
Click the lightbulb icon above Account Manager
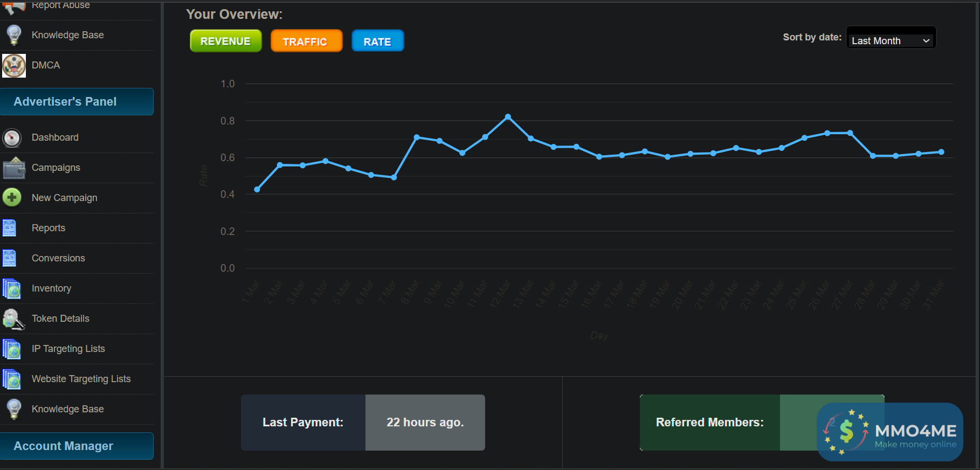coord(14,409)
